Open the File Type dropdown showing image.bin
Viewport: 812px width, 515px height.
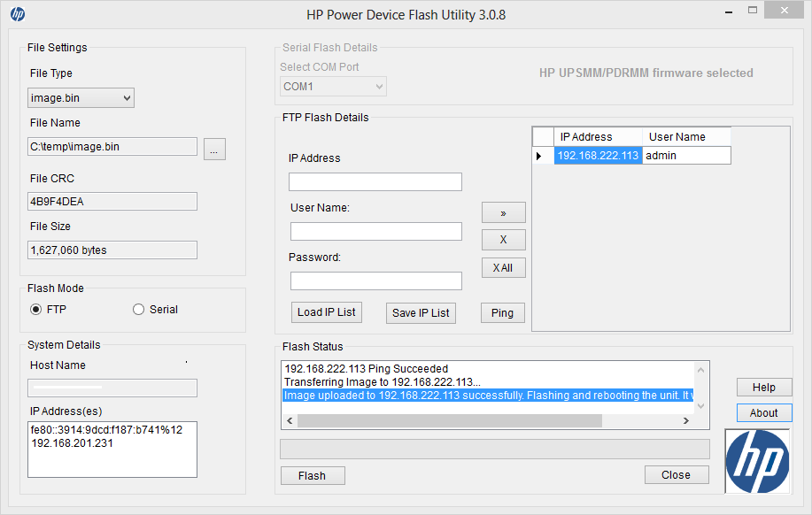pos(81,98)
